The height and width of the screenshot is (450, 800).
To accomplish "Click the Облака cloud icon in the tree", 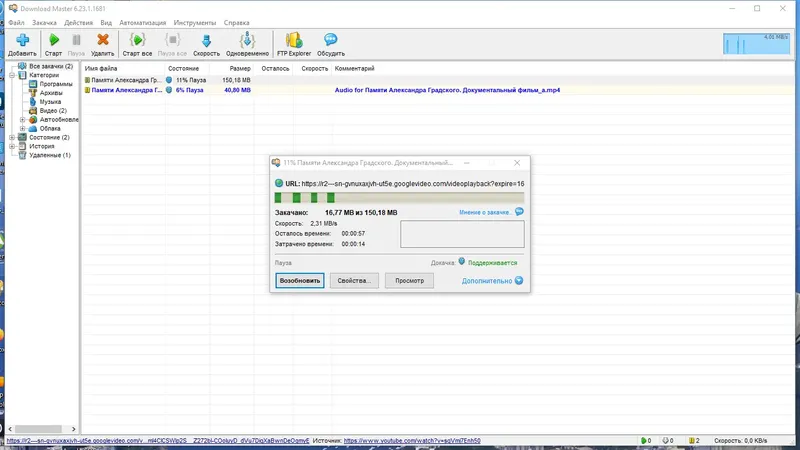I will pyautogui.click(x=33, y=129).
